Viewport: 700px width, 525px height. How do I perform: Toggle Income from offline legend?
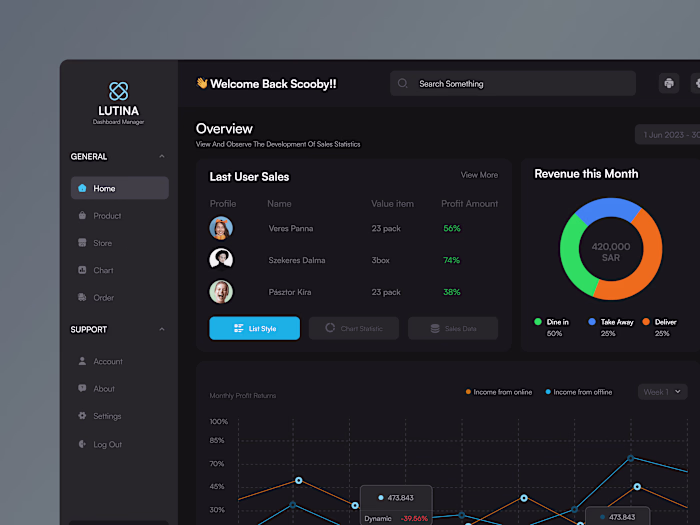579,392
